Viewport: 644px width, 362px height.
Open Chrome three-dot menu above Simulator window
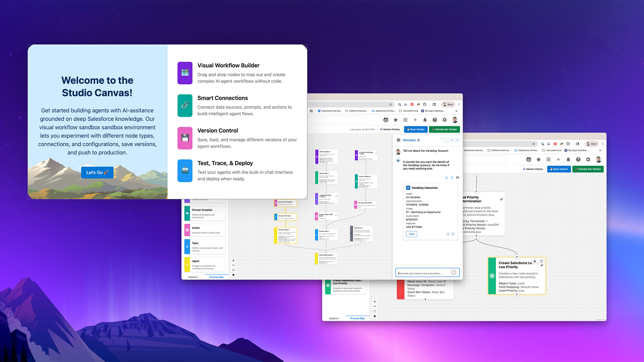coord(459,104)
